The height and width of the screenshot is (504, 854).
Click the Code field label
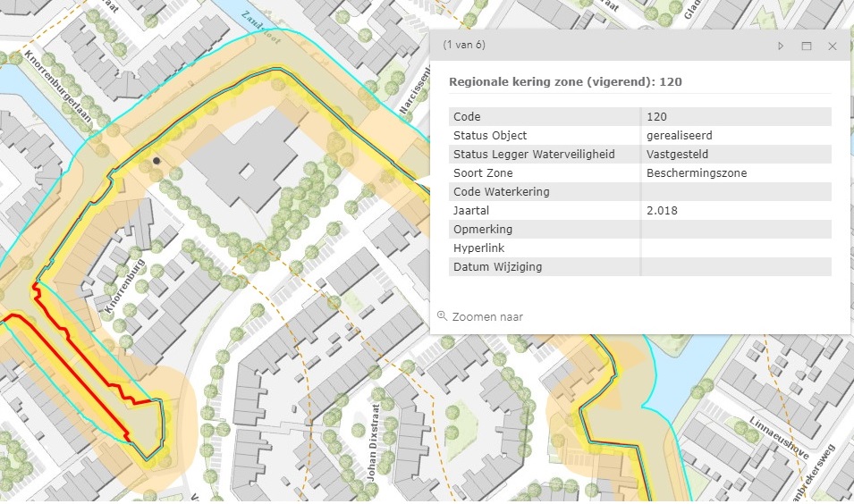coord(467,116)
